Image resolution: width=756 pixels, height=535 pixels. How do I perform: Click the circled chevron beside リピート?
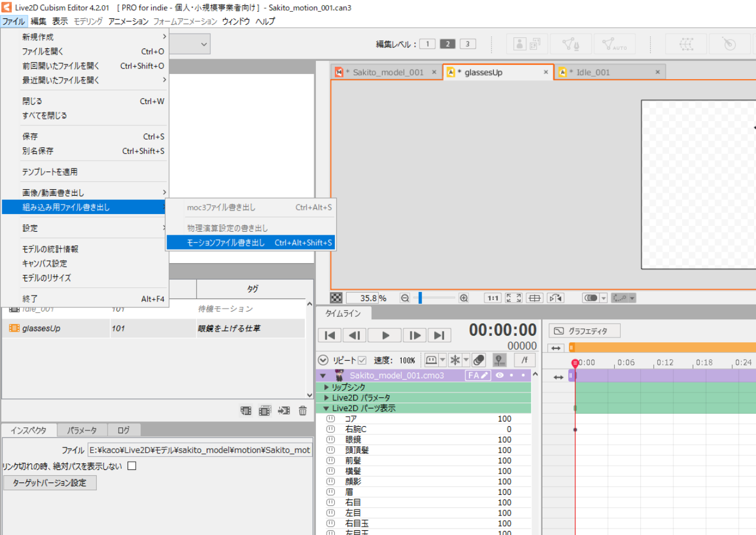pyautogui.click(x=323, y=360)
